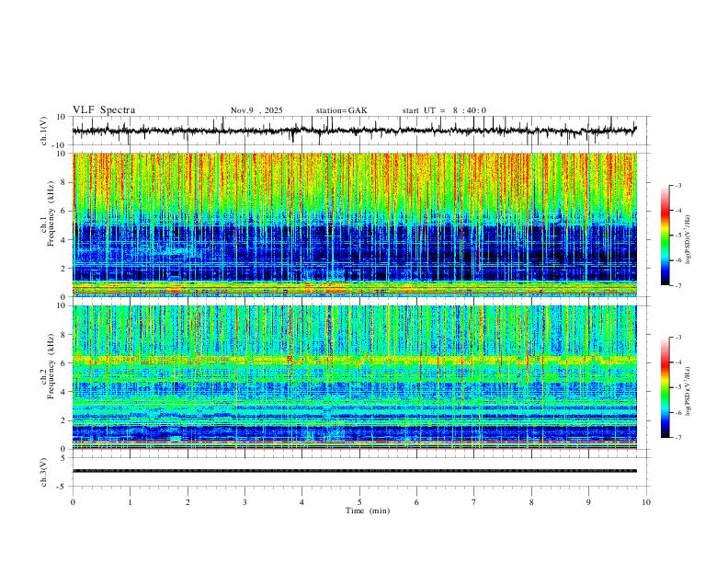
Task: Click the "-3" tick on the upper color bar
Action: [x=677, y=185]
